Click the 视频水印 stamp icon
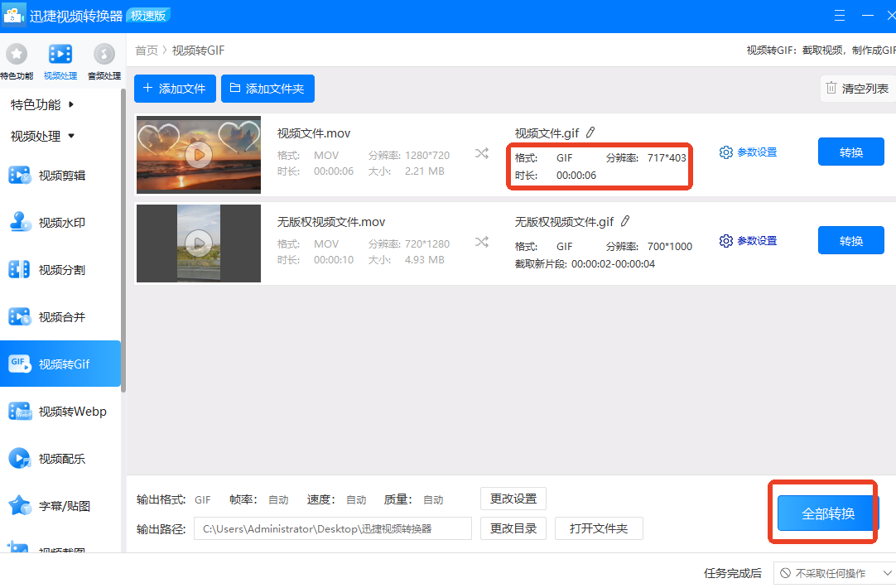 [19, 222]
